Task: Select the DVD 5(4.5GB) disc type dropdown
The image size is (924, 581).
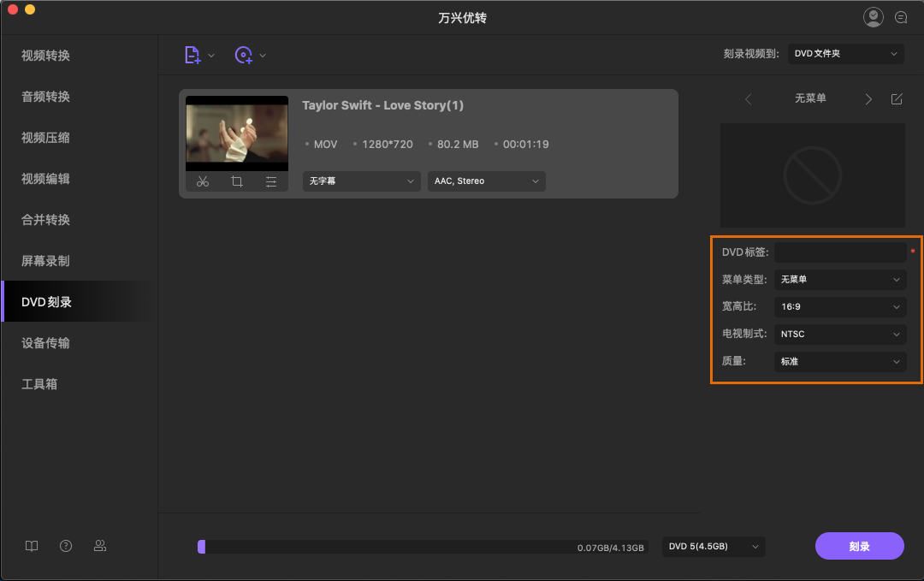Action: click(x=714, y=546)
